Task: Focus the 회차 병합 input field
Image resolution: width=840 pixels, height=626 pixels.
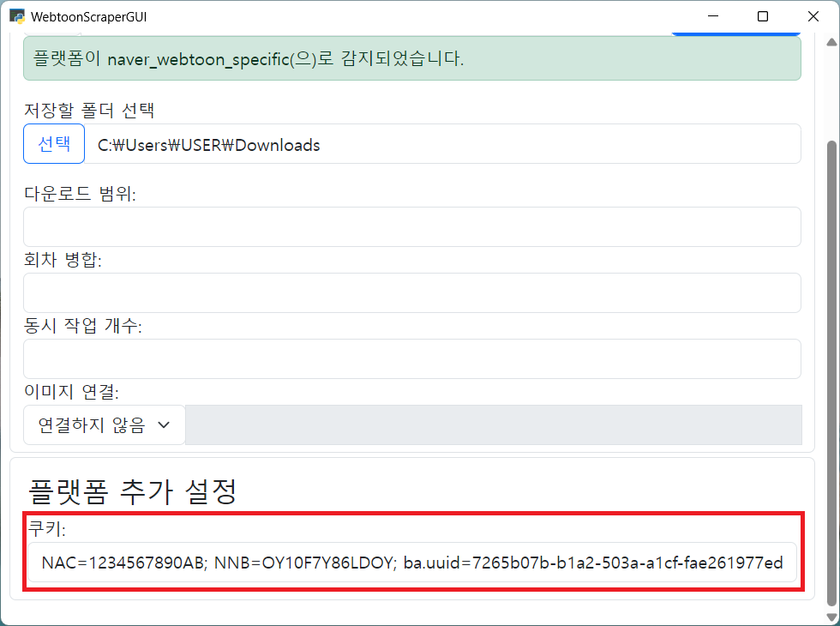Action: click(x=412, y=292)
